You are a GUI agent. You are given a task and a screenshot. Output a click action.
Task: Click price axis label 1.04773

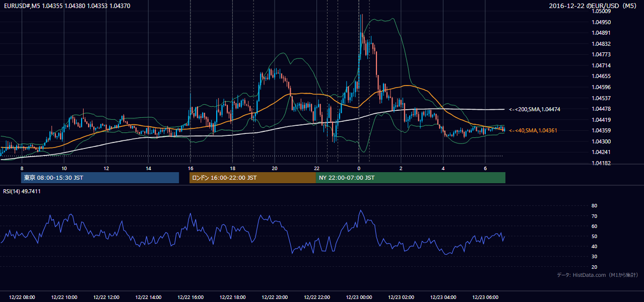[x=601, y=54]
